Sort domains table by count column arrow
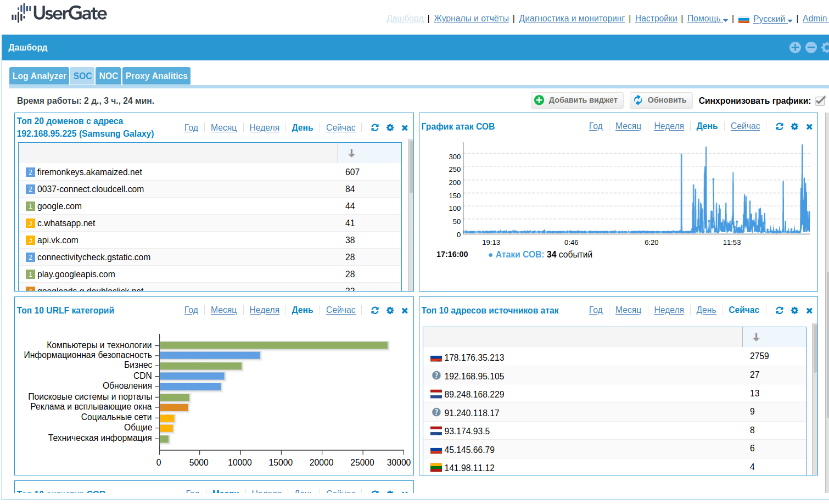This screenshot has width=829, height=504. [351, 153]
